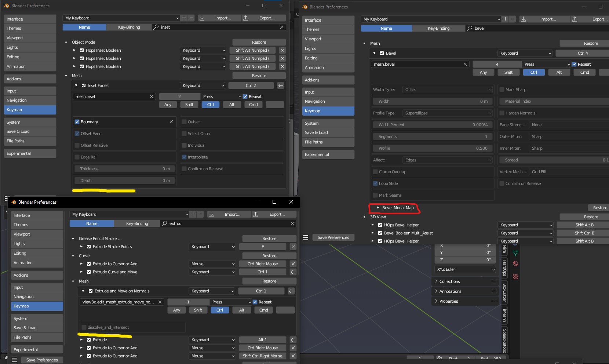This screenshot has width=609, height=364.
Task: Remove the Shift Ctrl Right Mouse keymap item
Action: coord(293,356)
